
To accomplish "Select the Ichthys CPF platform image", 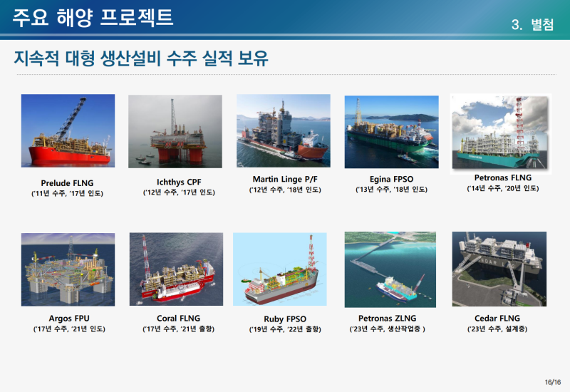I will point(175,131).
